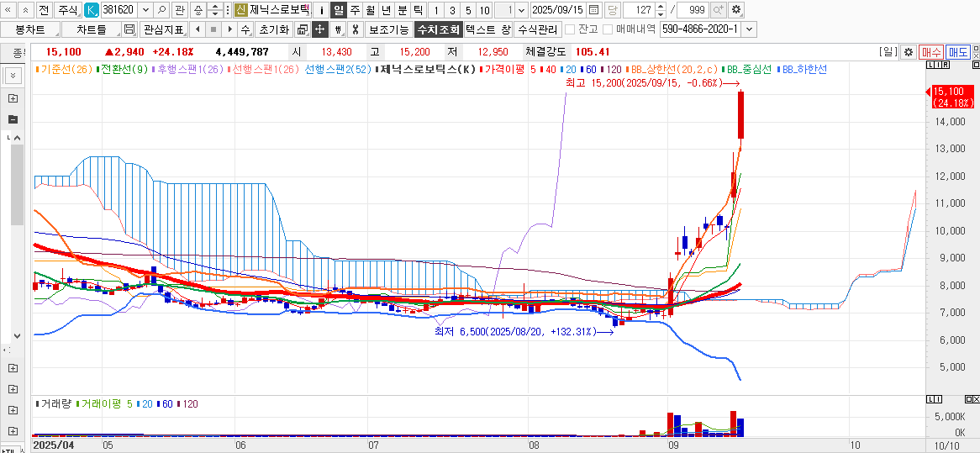Click the stock info 'i' icon
Image resolution: width=980 pixels, height=453 pixels.
click(x=322, y=10)
